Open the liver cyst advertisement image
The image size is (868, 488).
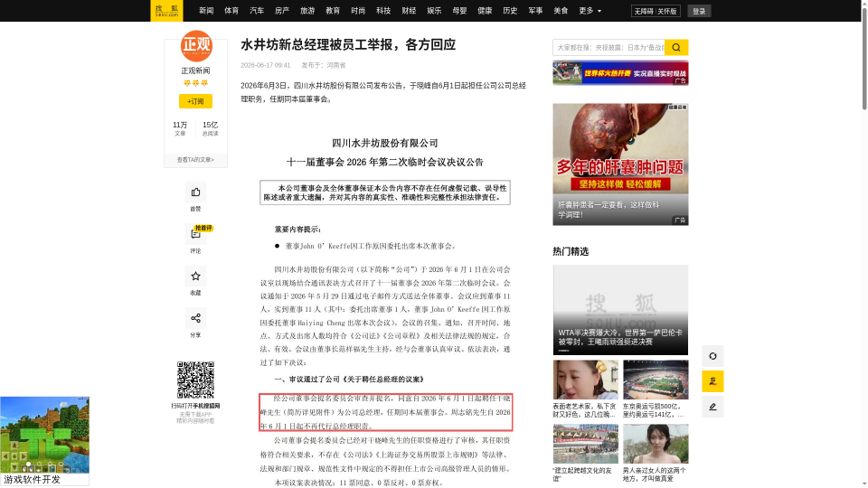point(620,164)
